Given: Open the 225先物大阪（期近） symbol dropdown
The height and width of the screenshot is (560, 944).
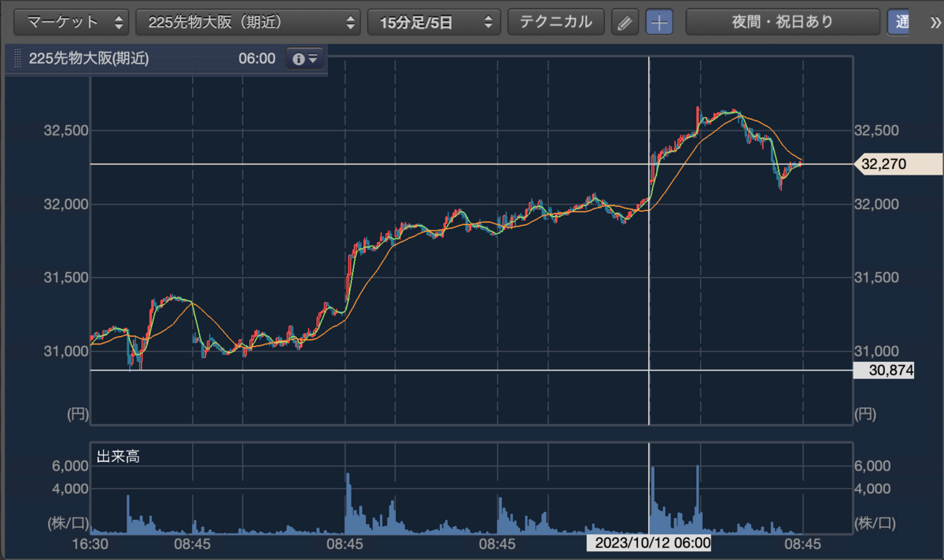Looking at the screenshot, I should (x=249, y=22).
